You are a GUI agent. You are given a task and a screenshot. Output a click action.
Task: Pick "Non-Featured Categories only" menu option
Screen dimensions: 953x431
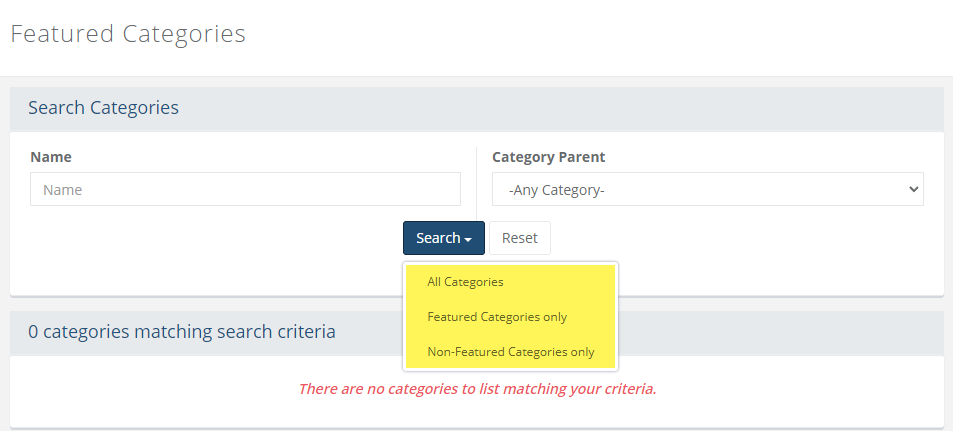click(510, 352)
